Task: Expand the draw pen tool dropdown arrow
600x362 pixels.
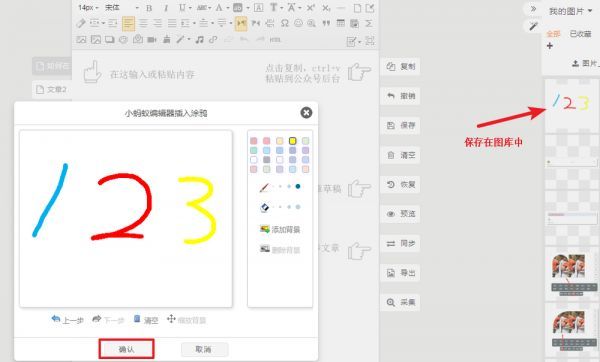Action: point(189,39)
